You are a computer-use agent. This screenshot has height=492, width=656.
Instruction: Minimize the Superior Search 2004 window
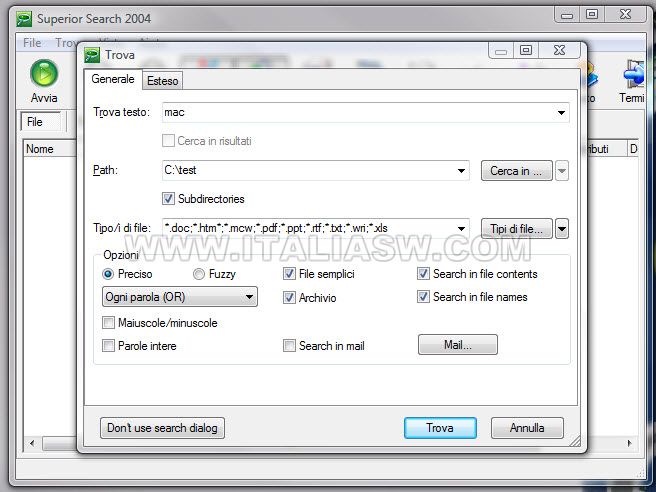567,15
